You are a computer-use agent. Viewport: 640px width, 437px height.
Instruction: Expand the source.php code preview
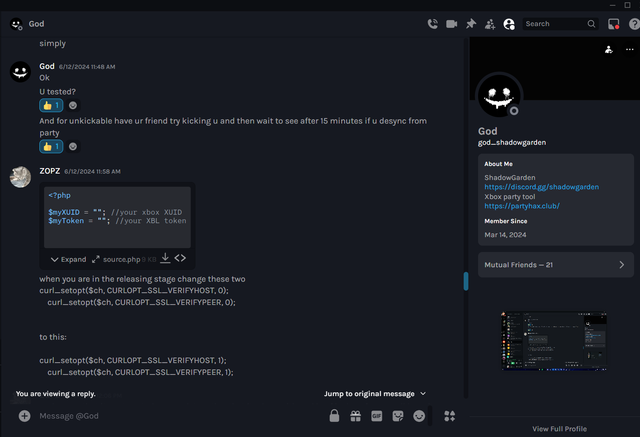(68, 259)
